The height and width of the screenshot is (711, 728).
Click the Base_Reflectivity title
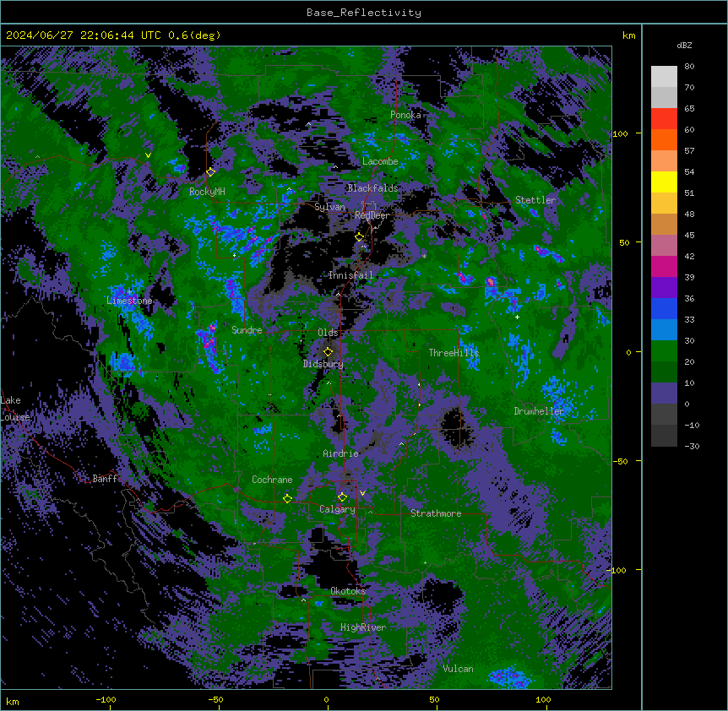[x=364, y=13]
